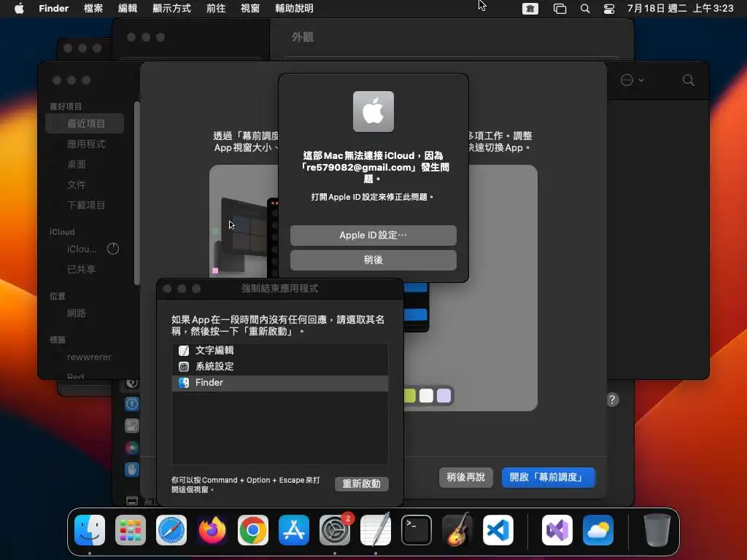Viewport: 747px width, 560px height.
Task: Open the Finder action ellipsis dropdown
Action: (x=632, y=80)
